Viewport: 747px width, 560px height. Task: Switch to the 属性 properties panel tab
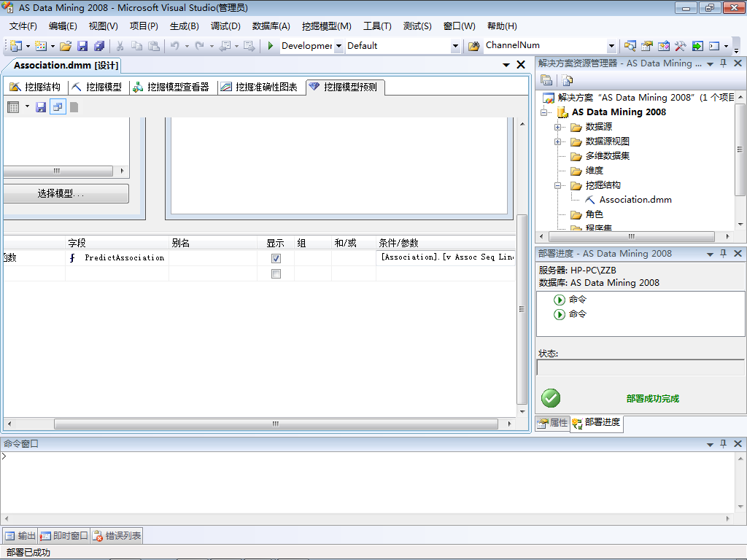pyautogui.click(x=553, y=423)
